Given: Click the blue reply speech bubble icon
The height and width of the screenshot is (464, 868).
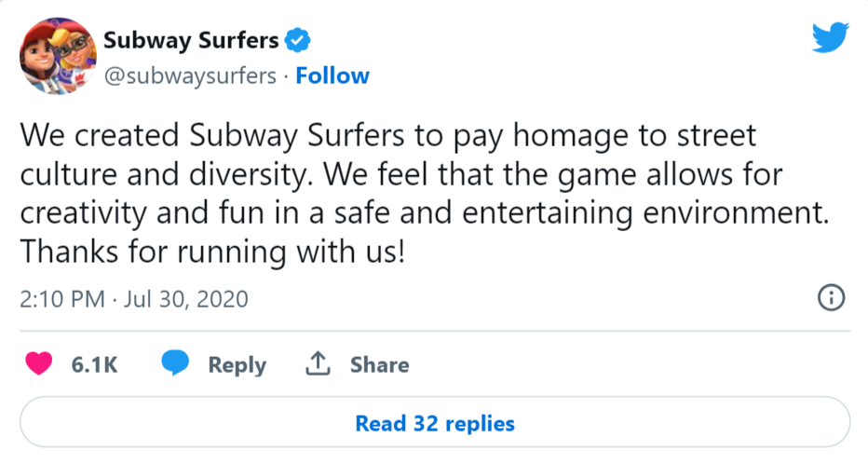Looking at the screenshot, I should tap(175, 363).
